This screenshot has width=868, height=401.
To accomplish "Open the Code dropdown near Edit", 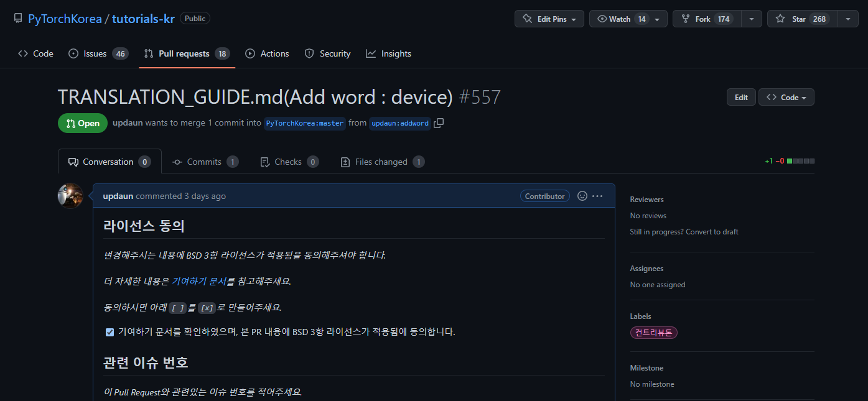I will tap(786, 97).
